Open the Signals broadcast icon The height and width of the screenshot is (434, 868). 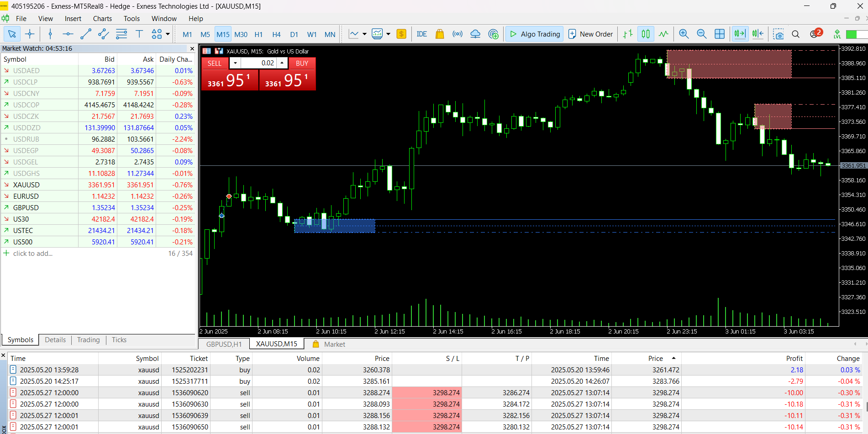pos(458,34)
